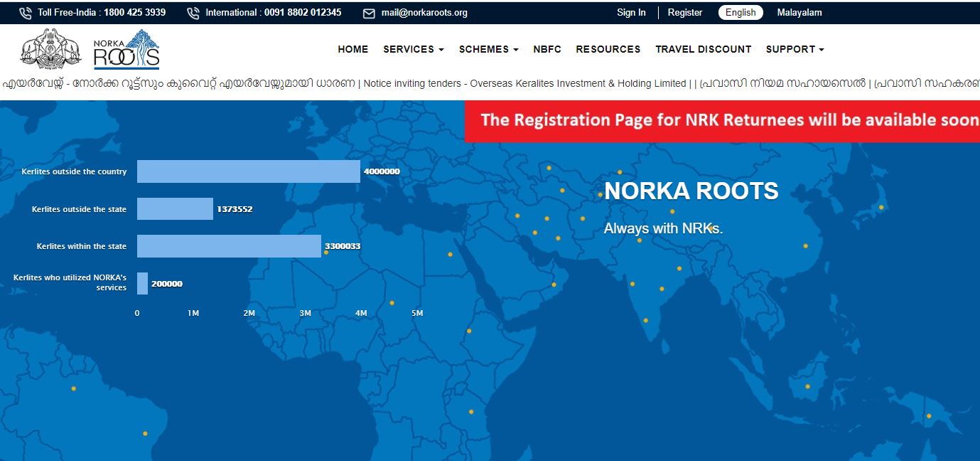Screen dimensions: 980x461
Task: Open the Notice inviting tenders ticker link
Action: click(x=524, y=83)
